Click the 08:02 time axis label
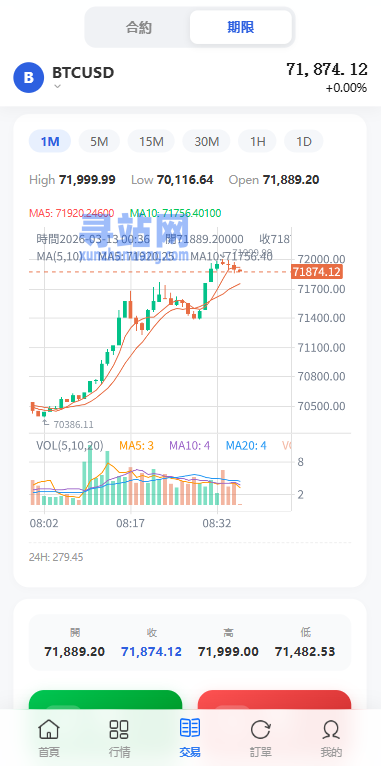Screen dimensions: 381x766 [44, 523]
